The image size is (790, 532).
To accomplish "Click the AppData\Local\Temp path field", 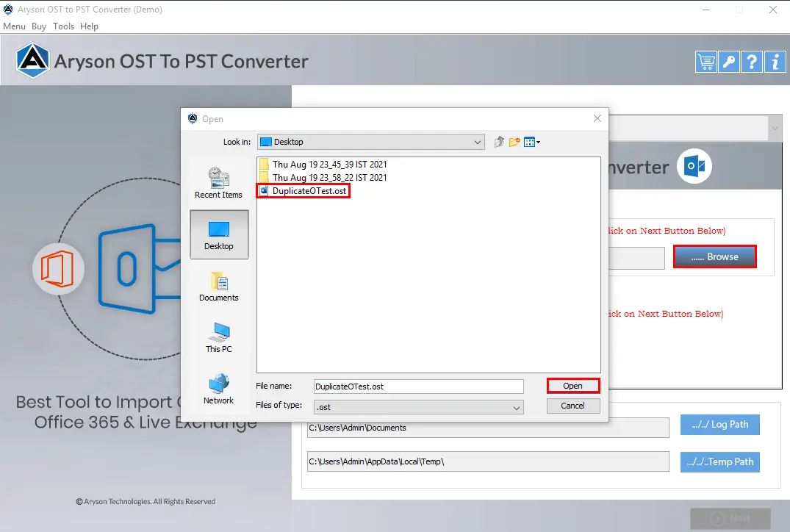I will 488,461.
